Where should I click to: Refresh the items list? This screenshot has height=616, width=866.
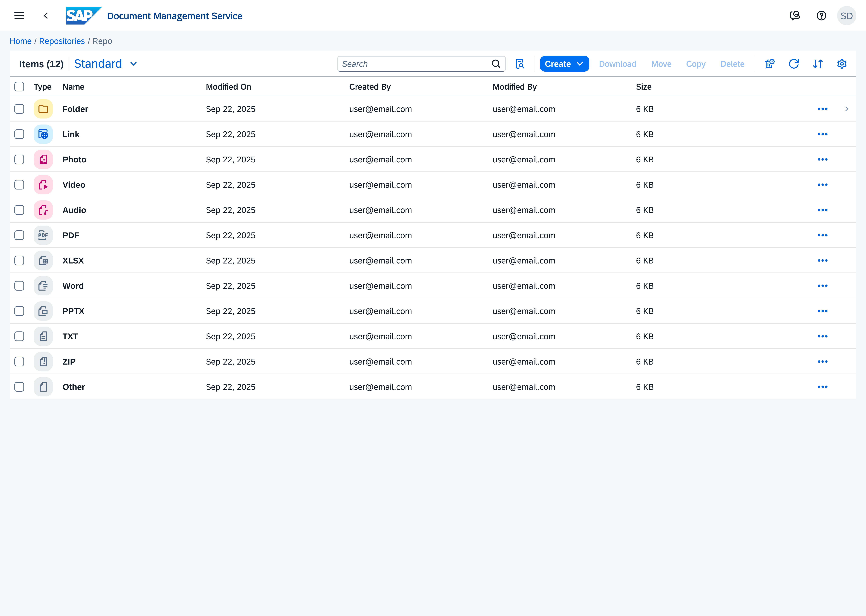click(794, 64)
